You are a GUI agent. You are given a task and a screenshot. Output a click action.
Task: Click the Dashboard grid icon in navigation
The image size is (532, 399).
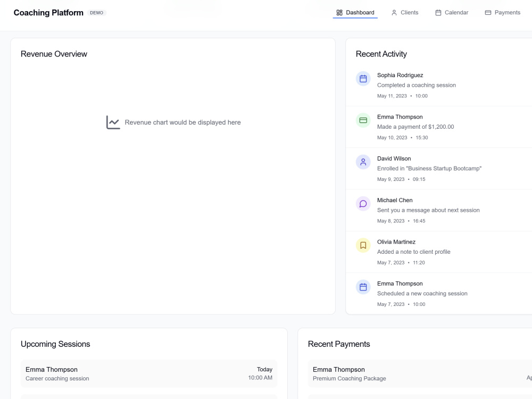tap(339, 13)
